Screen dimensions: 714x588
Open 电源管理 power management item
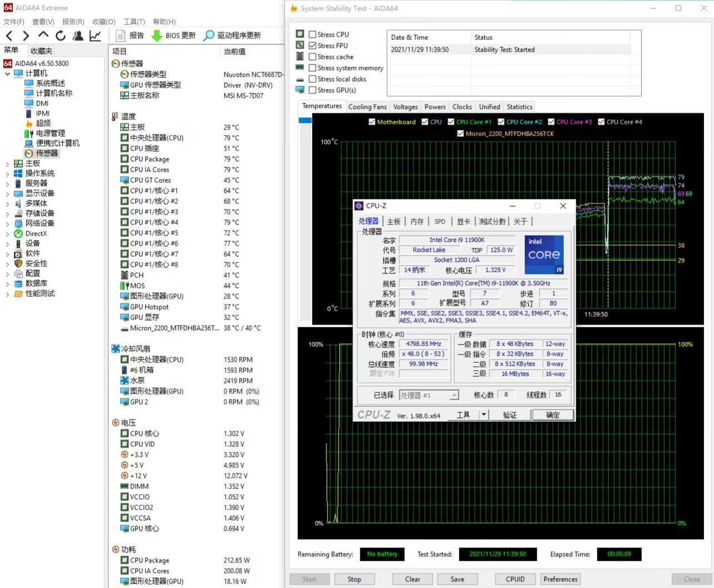tap(51, 133)
